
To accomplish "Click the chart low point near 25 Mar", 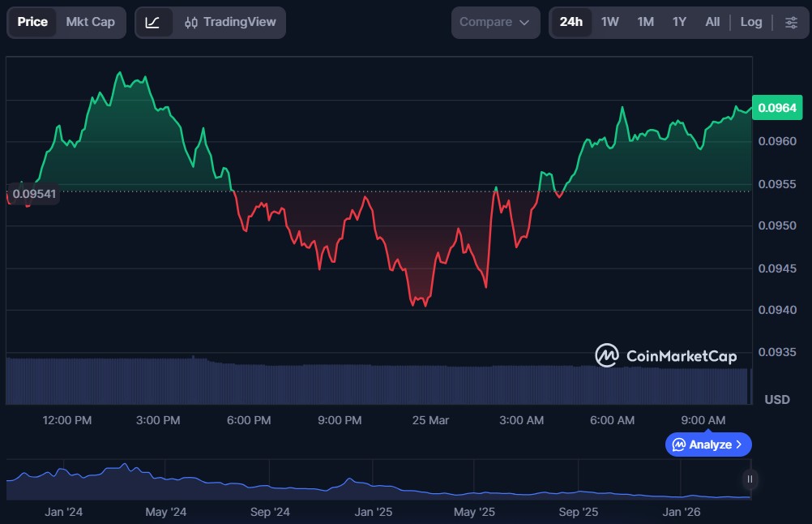I will coord(425,305).
